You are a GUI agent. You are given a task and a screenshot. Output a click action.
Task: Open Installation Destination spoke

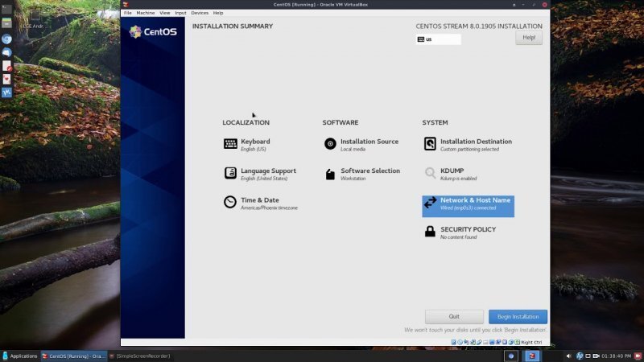tap(468, 145)
